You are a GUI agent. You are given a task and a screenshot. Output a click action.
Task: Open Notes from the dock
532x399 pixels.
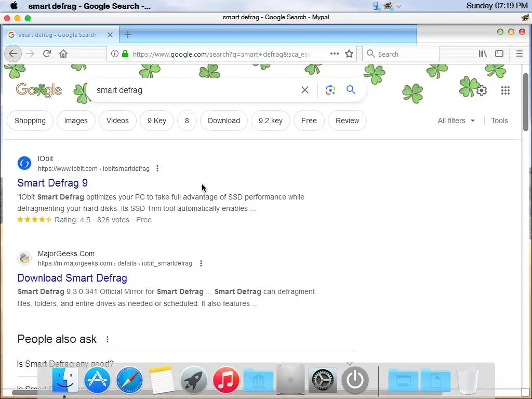tap(162, 380)
